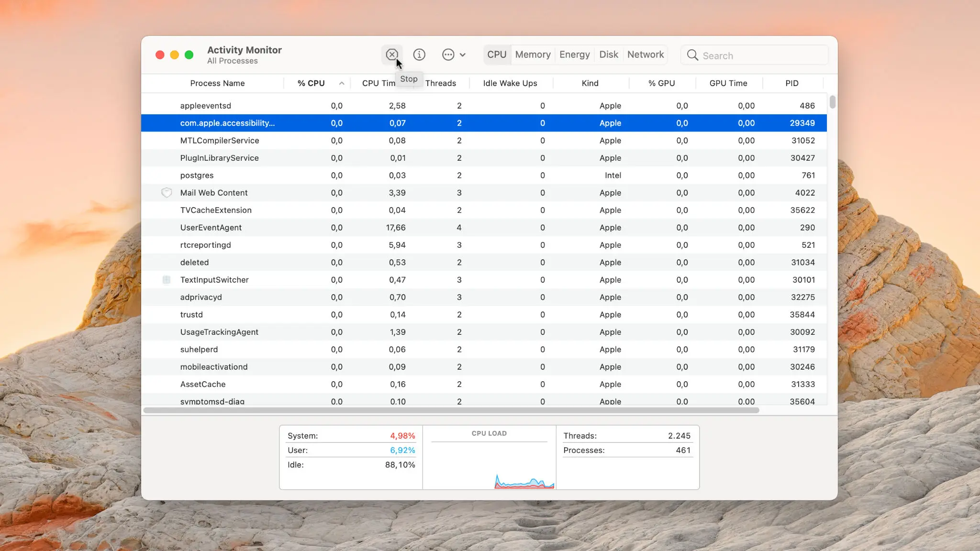
Task: Sort by % GPU column header
Action: pyautogui.click(x=661, y=83)
